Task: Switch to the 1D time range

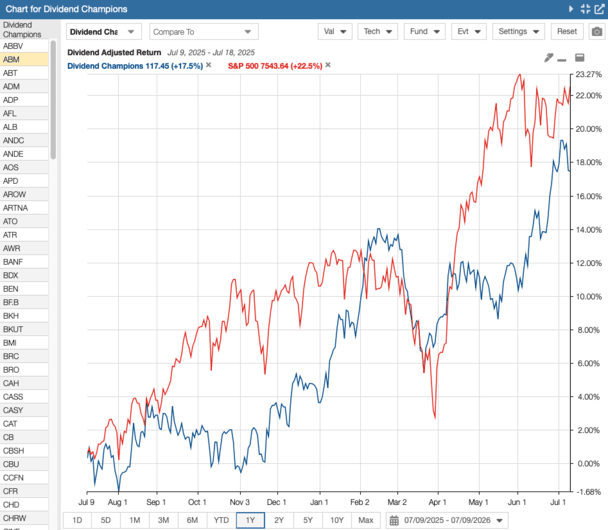Action: pos(77,520)
